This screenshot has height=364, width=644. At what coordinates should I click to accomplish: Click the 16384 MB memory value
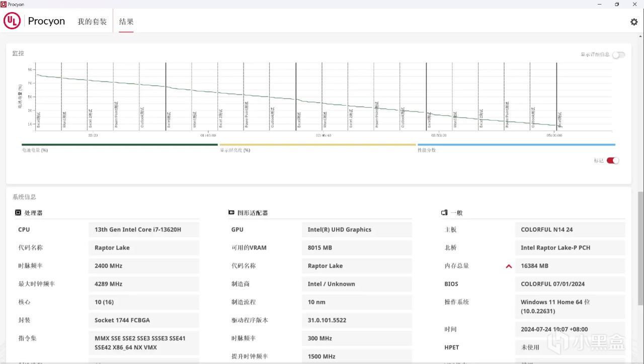pos(570,266)
